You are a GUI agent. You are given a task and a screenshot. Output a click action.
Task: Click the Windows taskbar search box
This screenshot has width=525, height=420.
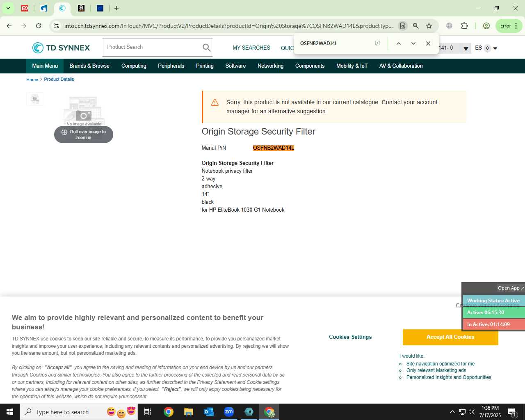[x=79, y=412]
